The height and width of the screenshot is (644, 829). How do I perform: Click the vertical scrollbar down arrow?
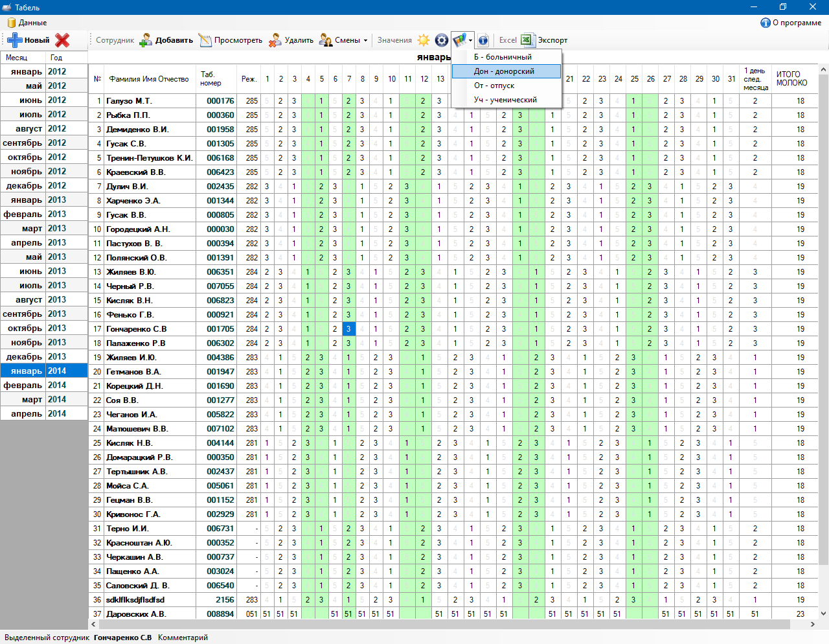823,614
